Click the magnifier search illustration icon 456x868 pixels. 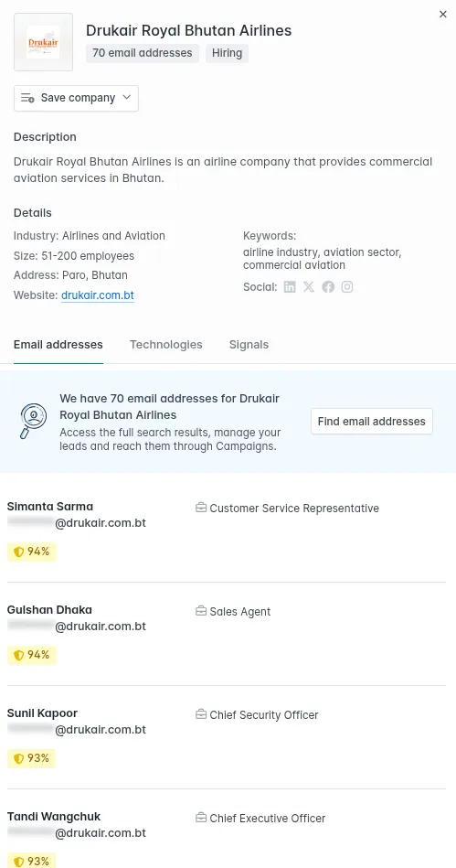[x=33, y=422]
